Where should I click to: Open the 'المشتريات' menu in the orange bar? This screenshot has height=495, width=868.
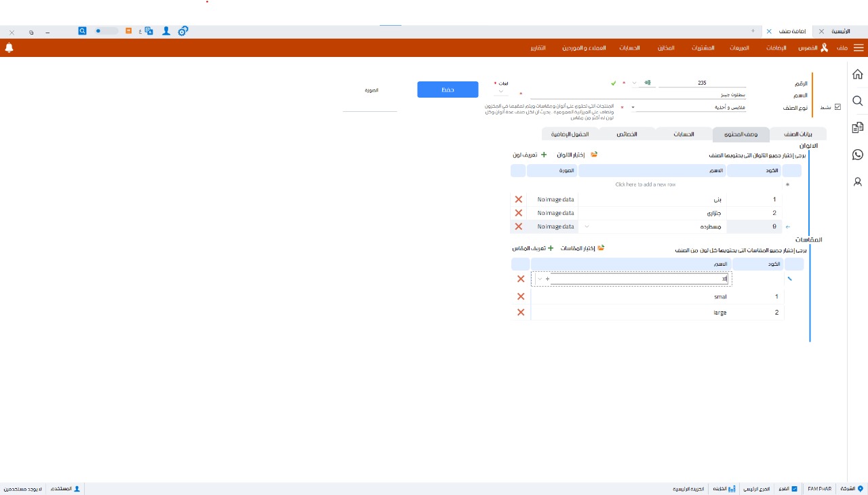703,48
